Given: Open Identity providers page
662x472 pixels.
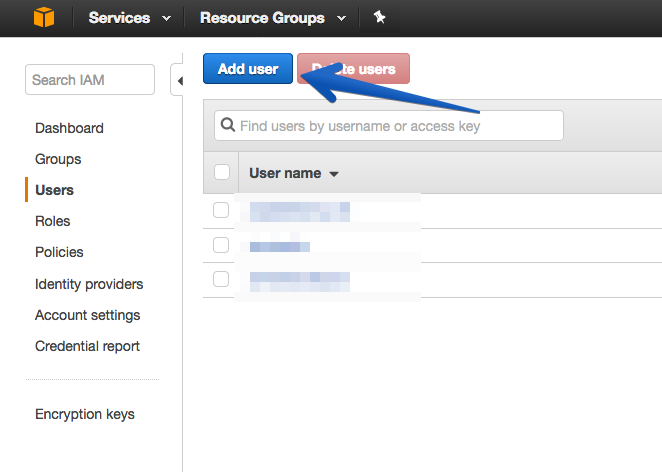Looking at the screenshot, I should click(x=89, y=284).
